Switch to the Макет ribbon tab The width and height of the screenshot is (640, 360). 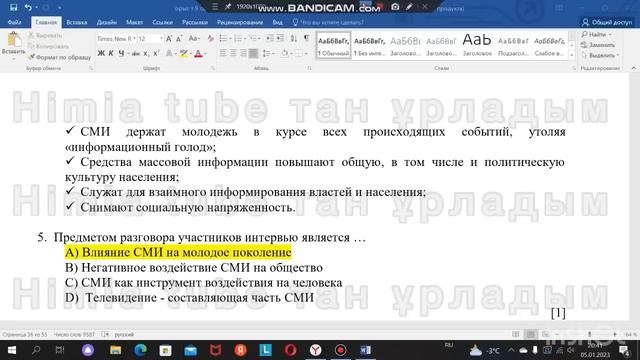click(134, 22)
